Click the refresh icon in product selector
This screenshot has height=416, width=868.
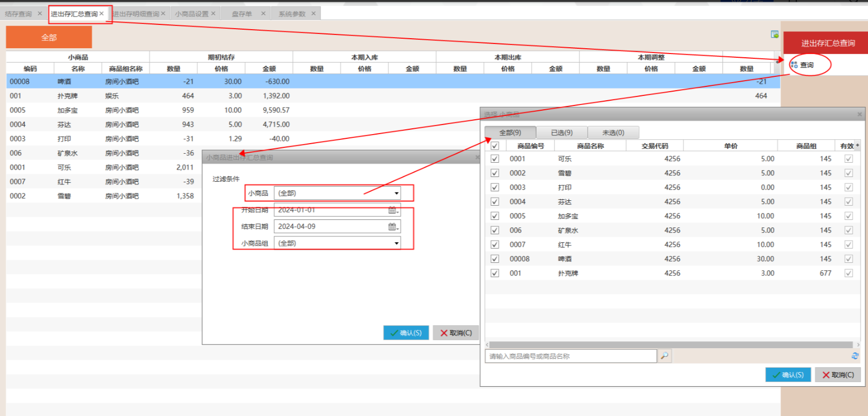click(855, 356)
